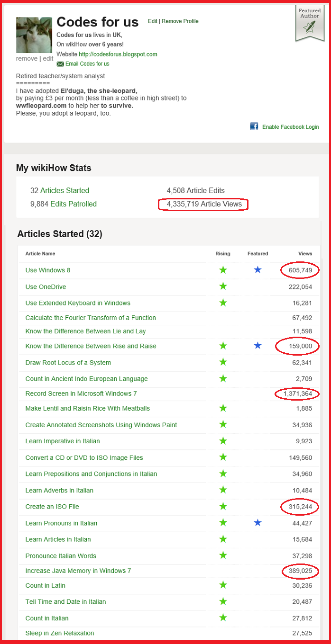Click the green star for Count in Ancient Indo European
This screenshot has width=331, height=644.
click(x=223, y=378)
